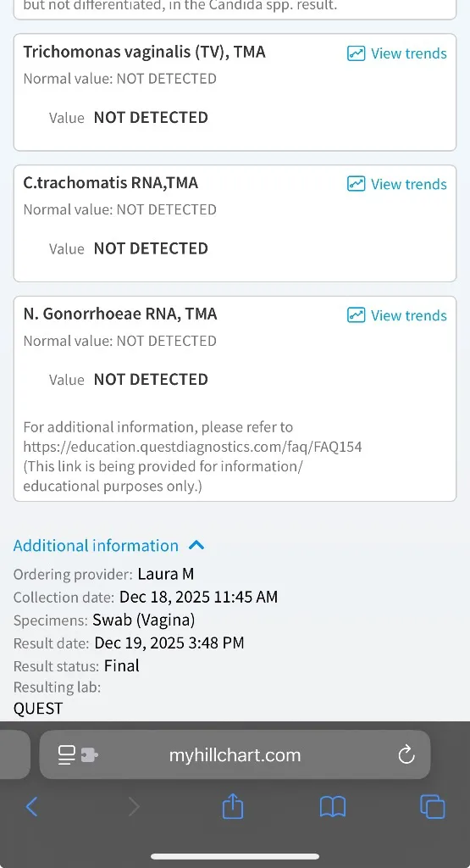Reload the page with the refresh icon
This screenshot has width=470, height=868.
[x=406, y=754]
